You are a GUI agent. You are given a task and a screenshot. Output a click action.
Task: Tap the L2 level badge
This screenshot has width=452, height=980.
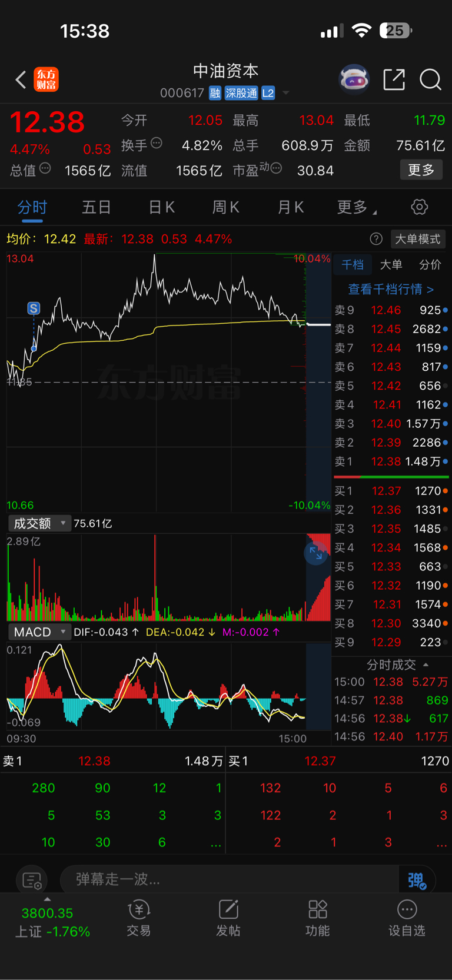(268, 93)
